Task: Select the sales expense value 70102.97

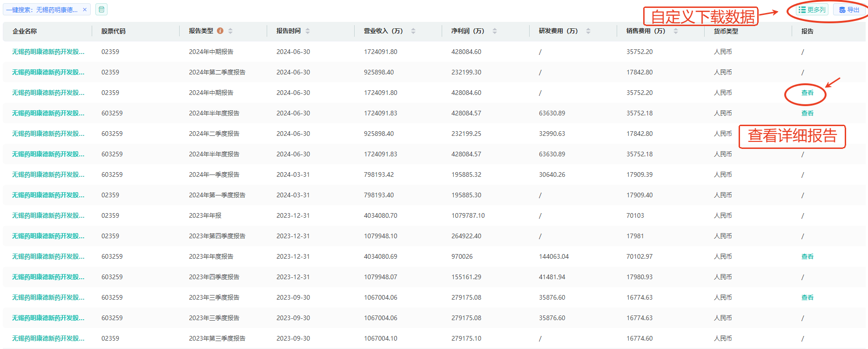Action: coord(639,256)
